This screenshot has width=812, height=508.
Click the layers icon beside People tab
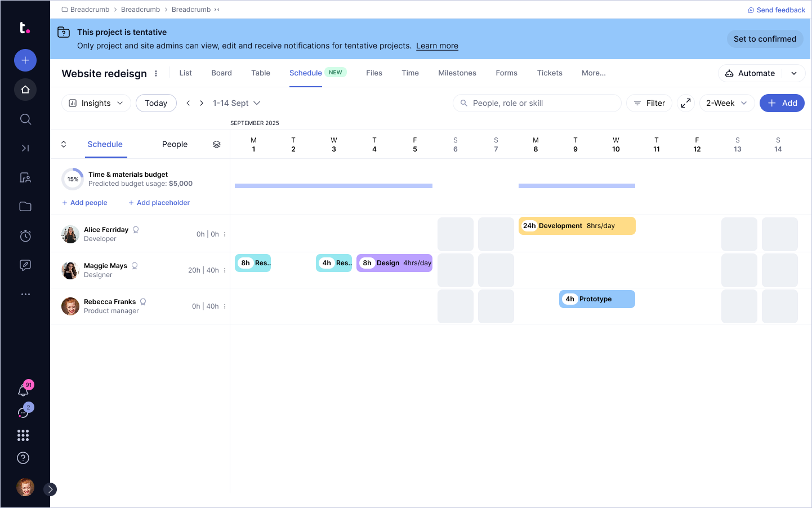click(217, 144)
